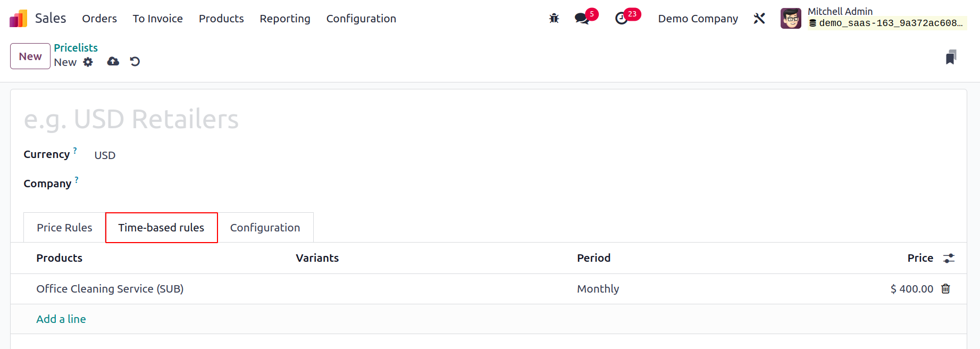Expand the Reporting menu

285,19
